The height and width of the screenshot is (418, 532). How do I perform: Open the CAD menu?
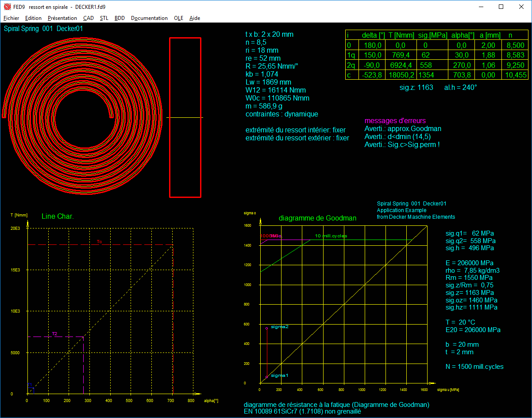tap(89, 18)
